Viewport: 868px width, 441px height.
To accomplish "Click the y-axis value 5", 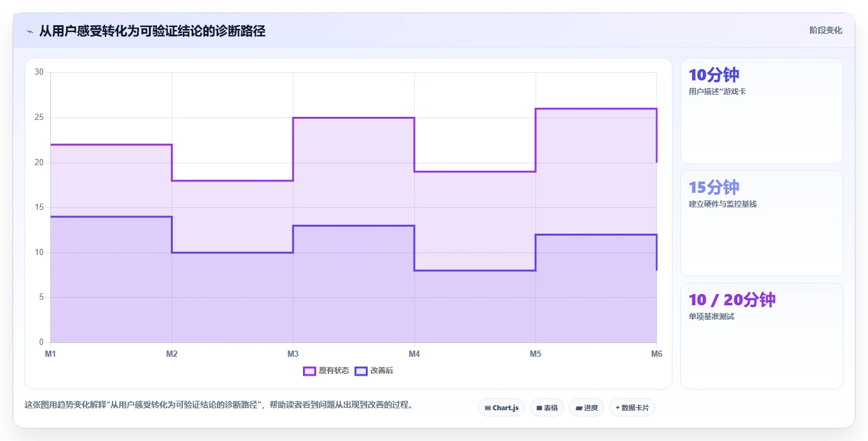I will [x=41, y=297].
